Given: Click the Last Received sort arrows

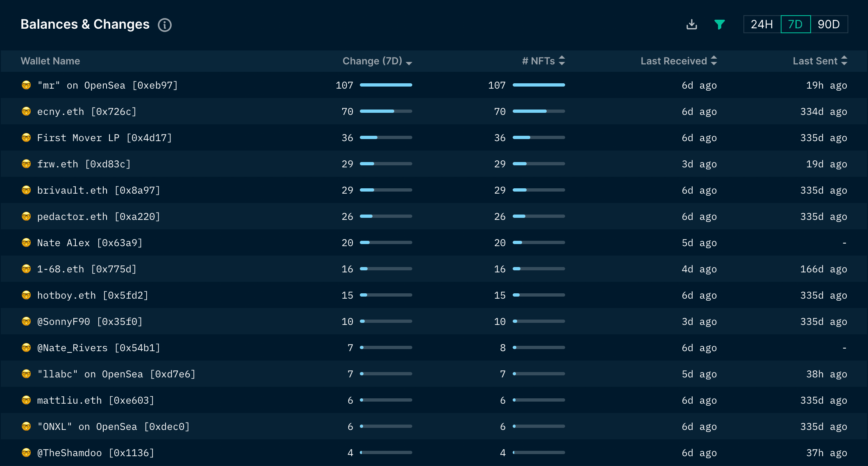Looking at the screenshot, I should (714, 61).
